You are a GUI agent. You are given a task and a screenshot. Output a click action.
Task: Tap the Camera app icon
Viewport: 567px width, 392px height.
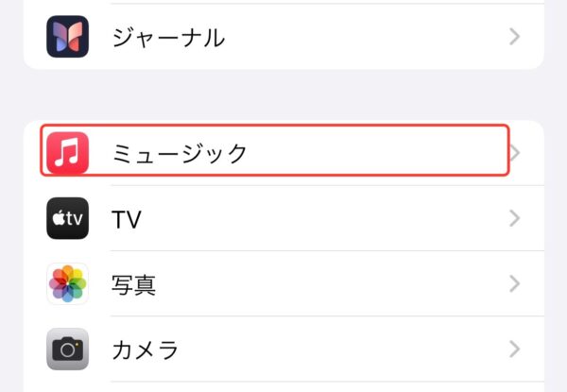(x=68, y=349)
